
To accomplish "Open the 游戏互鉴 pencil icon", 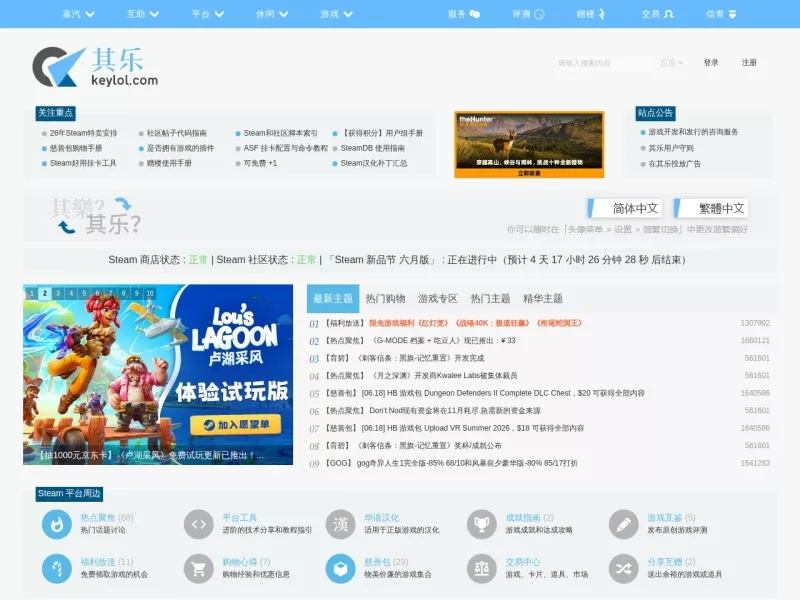I will [x=623, y=524].
